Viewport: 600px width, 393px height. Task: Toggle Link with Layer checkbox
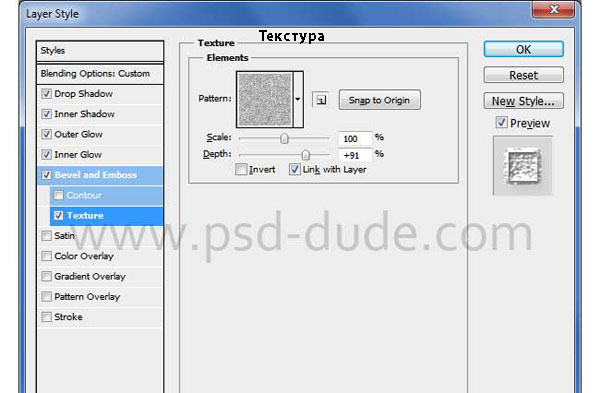click(295, 169)
